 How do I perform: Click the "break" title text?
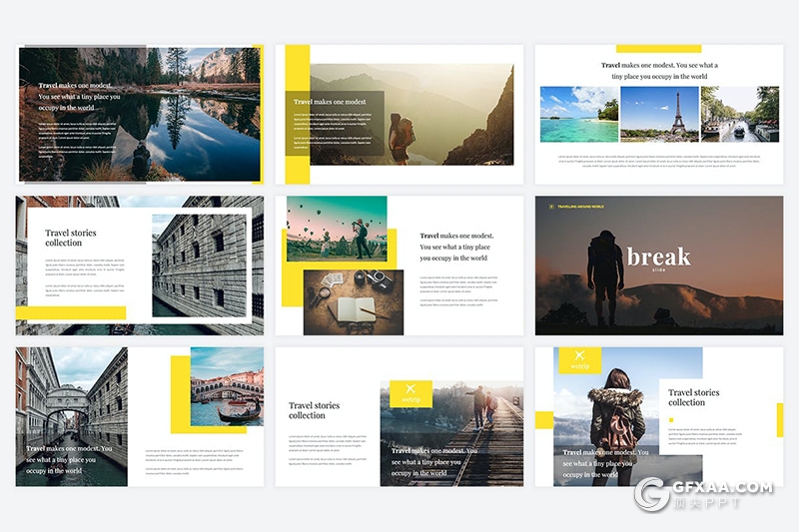(658, 258)
